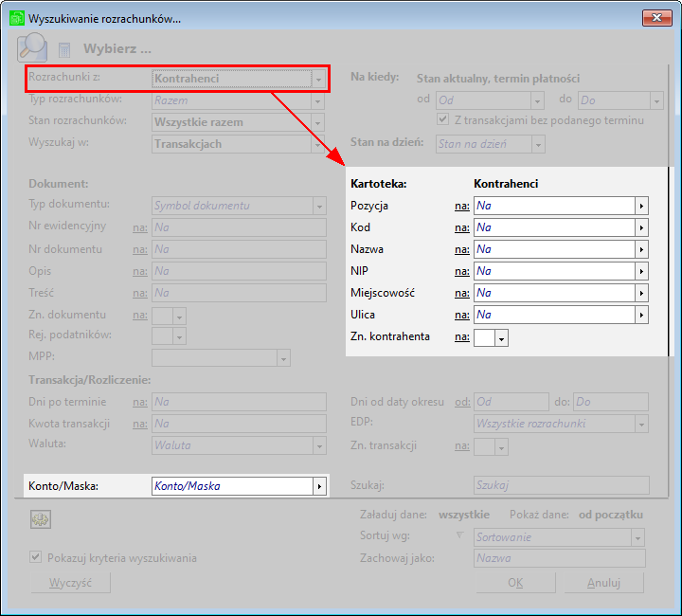
Task: Click the magnifier search icon
Action: [32, 47]
